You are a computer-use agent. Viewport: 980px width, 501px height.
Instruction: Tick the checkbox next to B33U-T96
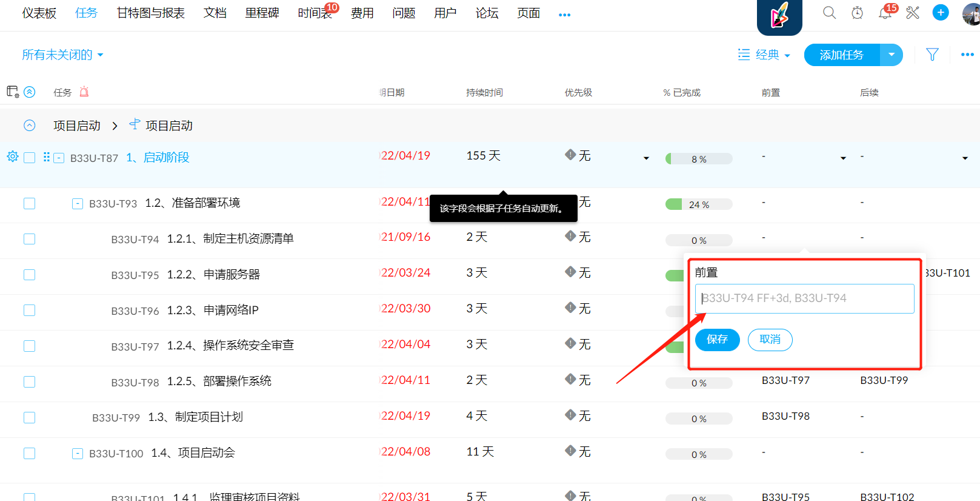pyautogui.click(x=29, y=311)
